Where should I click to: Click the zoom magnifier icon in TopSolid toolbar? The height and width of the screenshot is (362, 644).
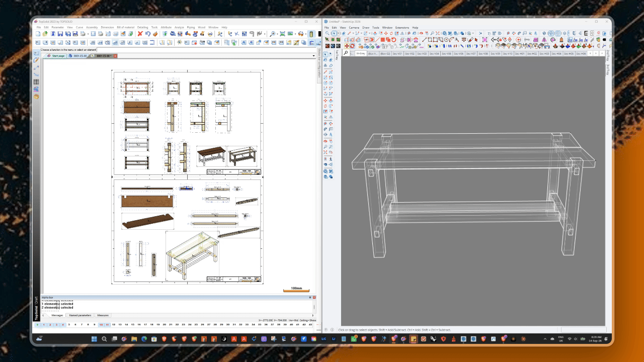[x=273, y=34]
